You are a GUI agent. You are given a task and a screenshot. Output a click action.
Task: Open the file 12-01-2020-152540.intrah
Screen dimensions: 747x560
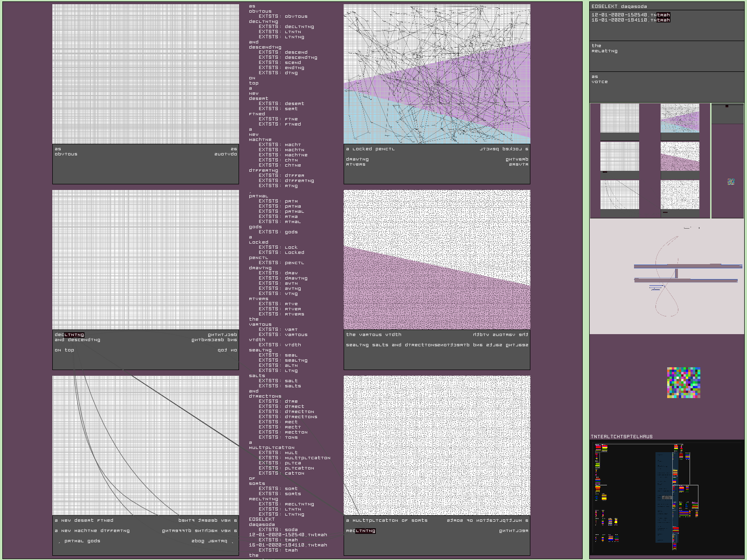[x=630, y=15]
